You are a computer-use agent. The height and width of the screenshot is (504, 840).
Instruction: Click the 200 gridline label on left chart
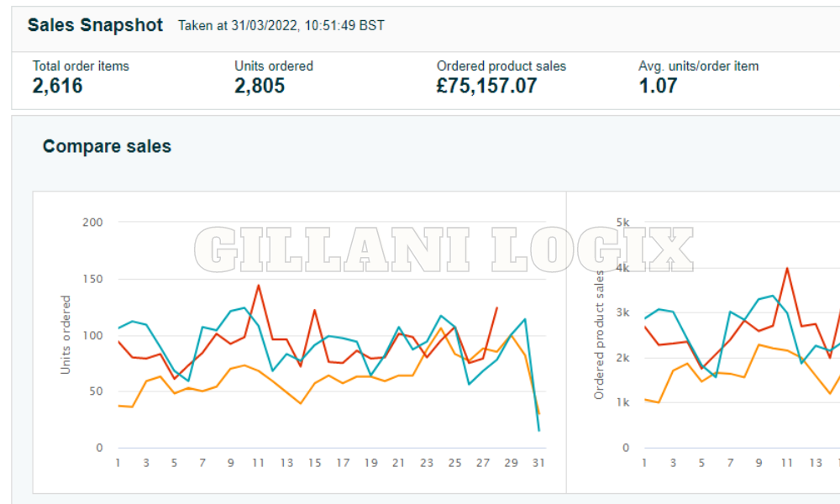click(x=91, y=223)
